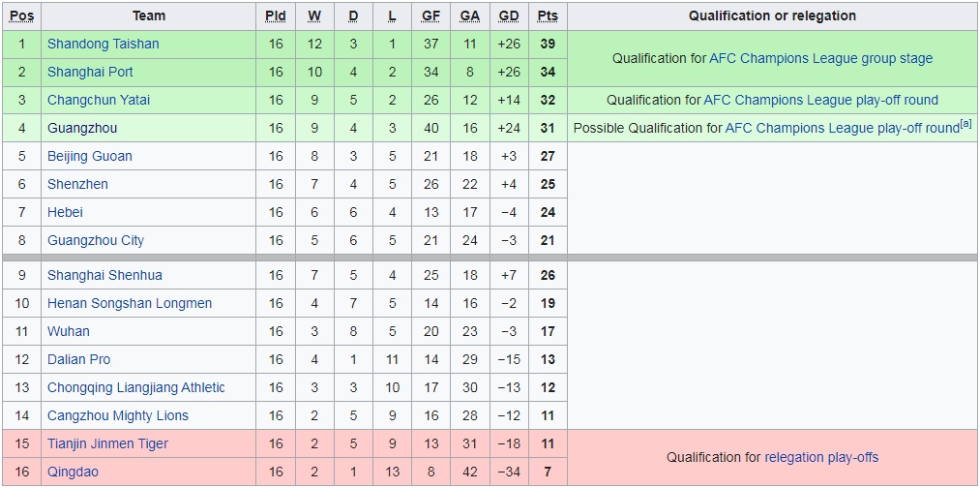Open the Shenzhen team link

[77, 184]
